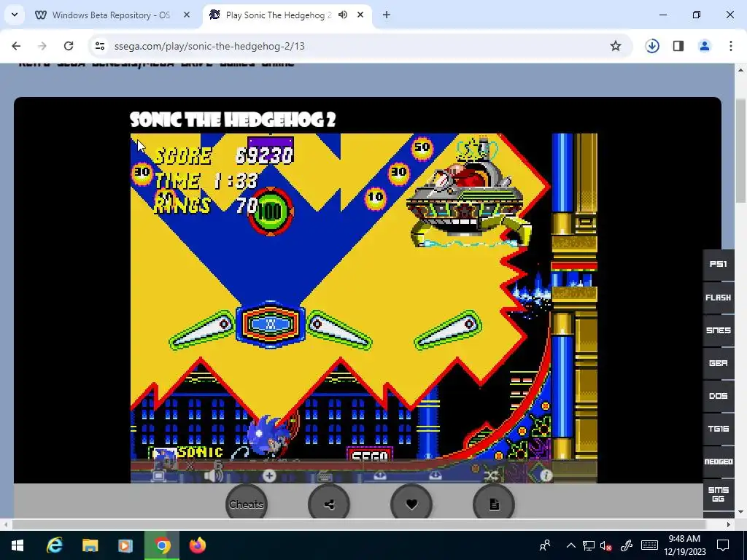Open the Windows Start menu
This screenshot has height=560, width=747.
[18, 545]
